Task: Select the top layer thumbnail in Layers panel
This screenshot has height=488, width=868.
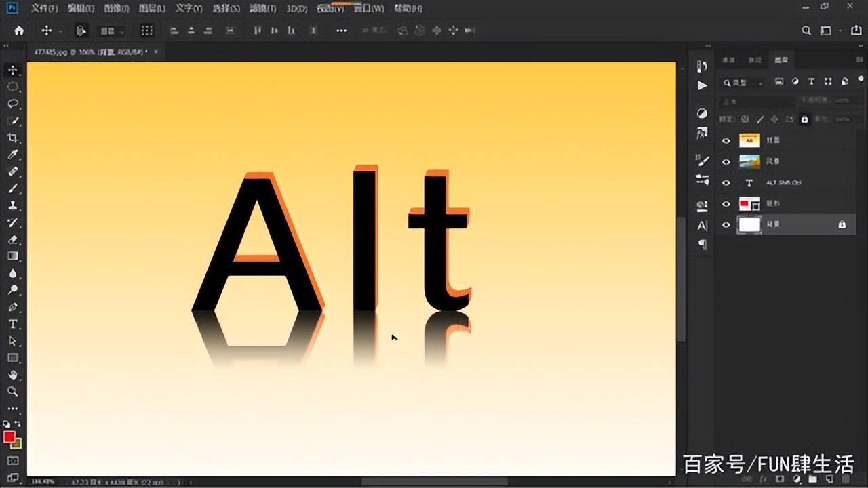Action: point(749,140)
